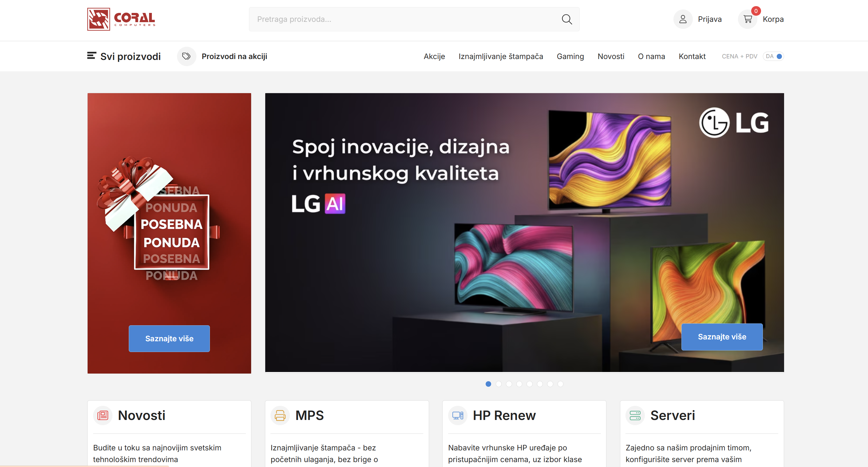Click the Coral Computers logo

121,19
